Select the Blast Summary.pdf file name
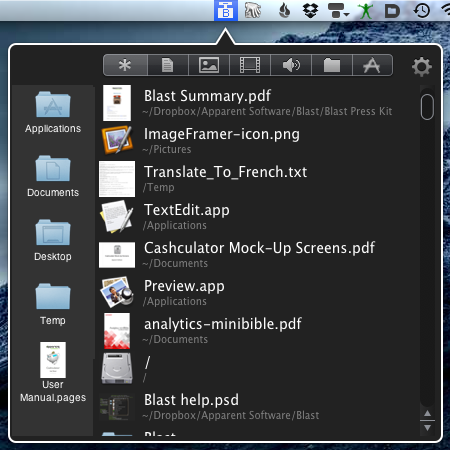Image resolution: width=450 pixels, height=450 pixels. click(207, 96)
